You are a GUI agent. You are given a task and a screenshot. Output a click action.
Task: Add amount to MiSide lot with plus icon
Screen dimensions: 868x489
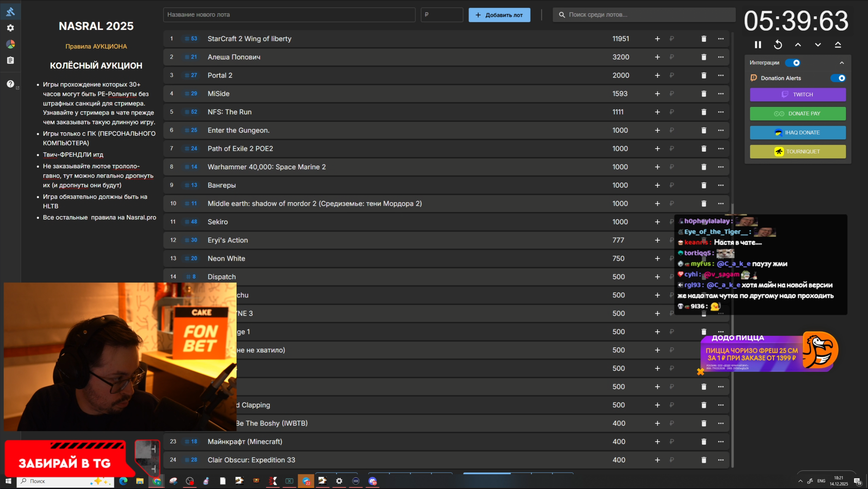[657, 94]
